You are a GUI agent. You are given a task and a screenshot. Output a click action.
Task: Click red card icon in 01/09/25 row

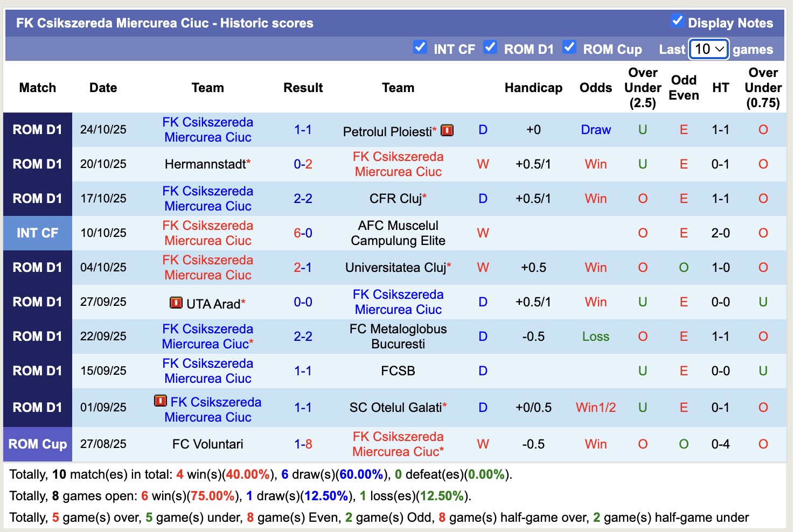[160, 401]
